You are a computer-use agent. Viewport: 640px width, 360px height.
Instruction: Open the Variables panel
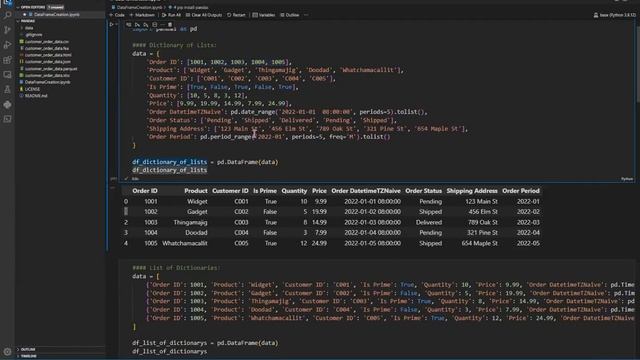point(264,15)
